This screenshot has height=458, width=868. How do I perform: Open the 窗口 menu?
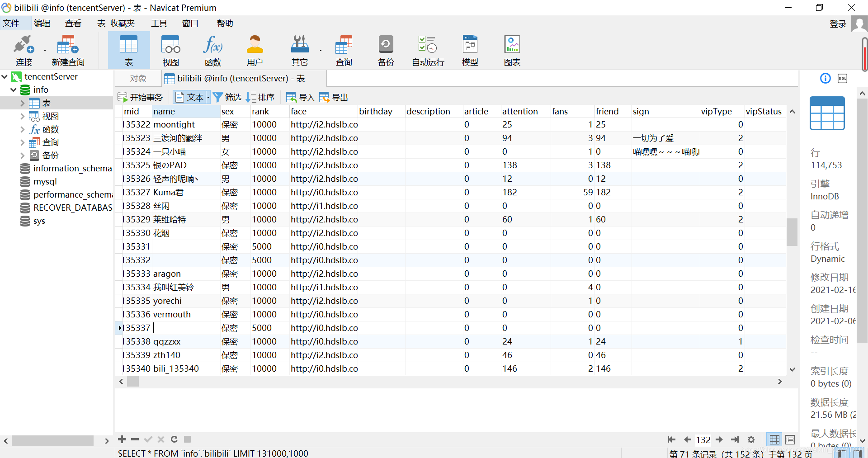click(x=190, y=23)
